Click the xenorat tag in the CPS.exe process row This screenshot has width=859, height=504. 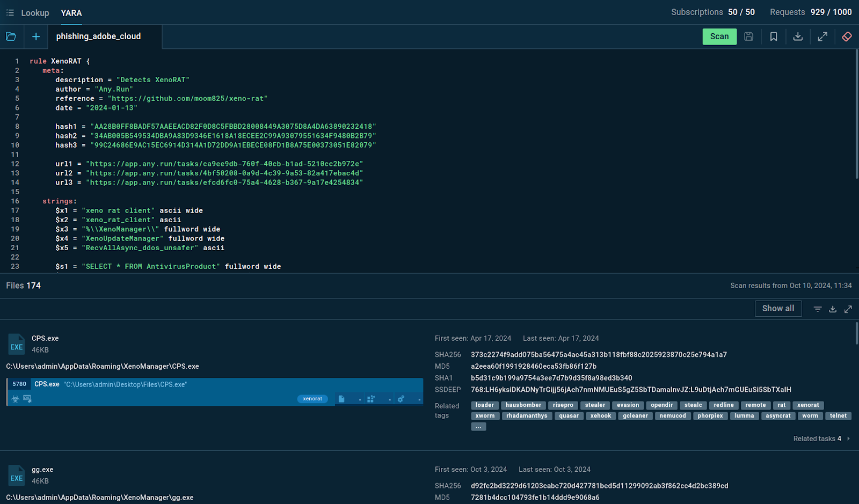[x=312, y=399]
